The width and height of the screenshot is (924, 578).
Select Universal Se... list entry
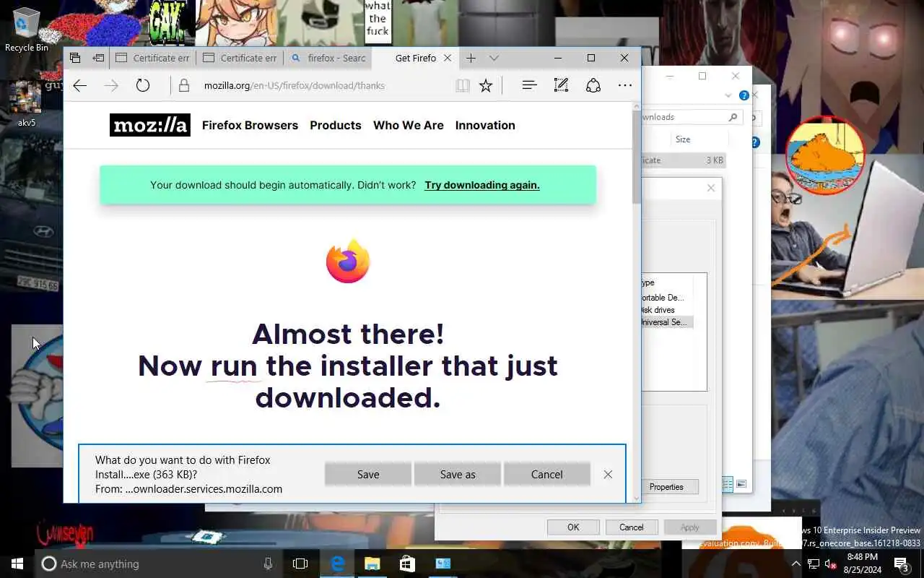click(667, 322)
